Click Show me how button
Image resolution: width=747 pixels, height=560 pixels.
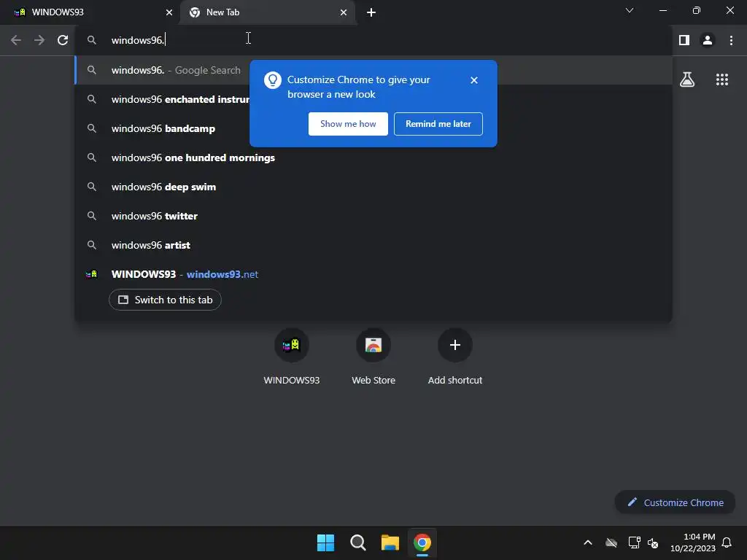pyautogui.click(x=348, y=124)
